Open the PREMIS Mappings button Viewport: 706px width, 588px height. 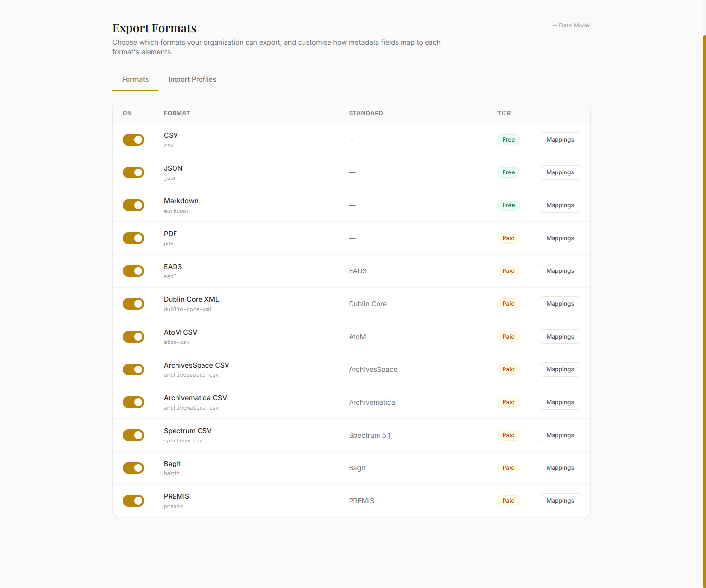[560, 501]
